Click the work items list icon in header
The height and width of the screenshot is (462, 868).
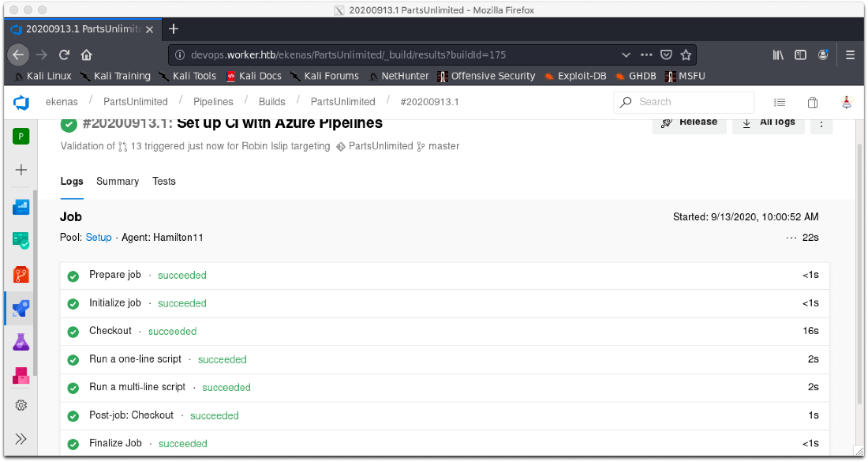click(x=780, y=103)
